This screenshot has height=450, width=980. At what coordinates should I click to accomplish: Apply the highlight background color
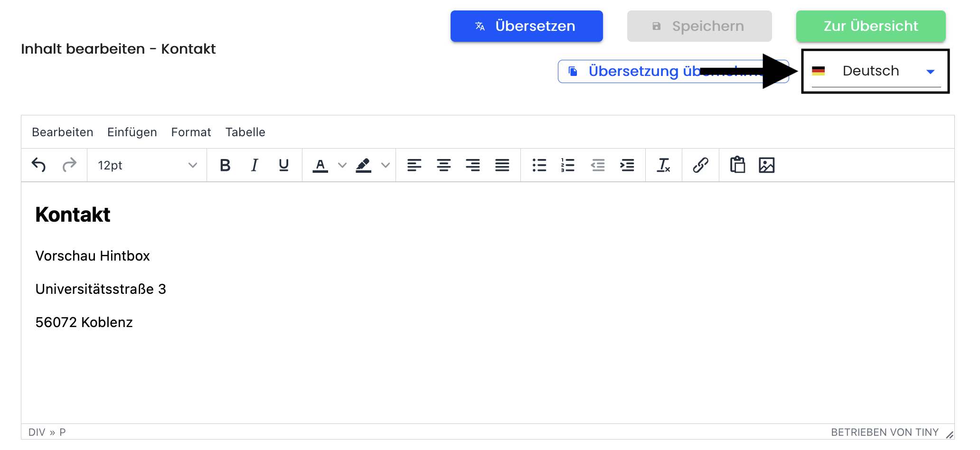[x=364, y=165]
